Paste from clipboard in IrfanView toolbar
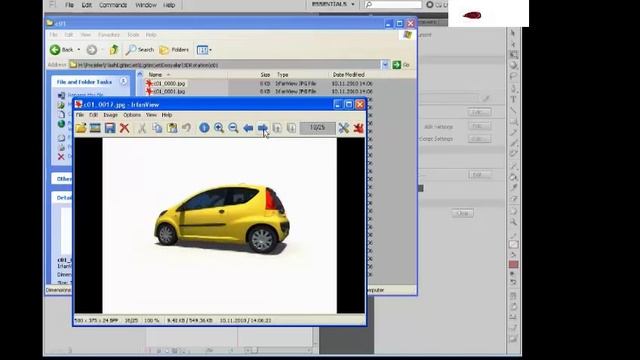This screenshot has width=640, height=360. 172,128
